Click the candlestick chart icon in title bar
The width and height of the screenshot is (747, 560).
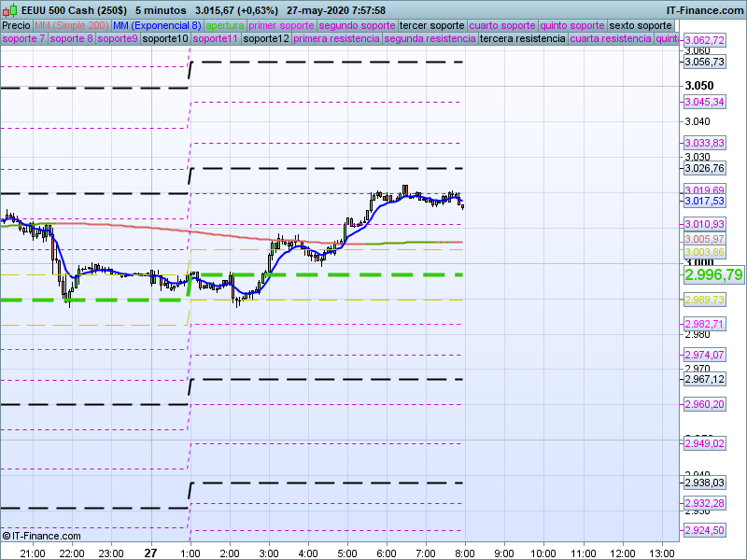8,9
